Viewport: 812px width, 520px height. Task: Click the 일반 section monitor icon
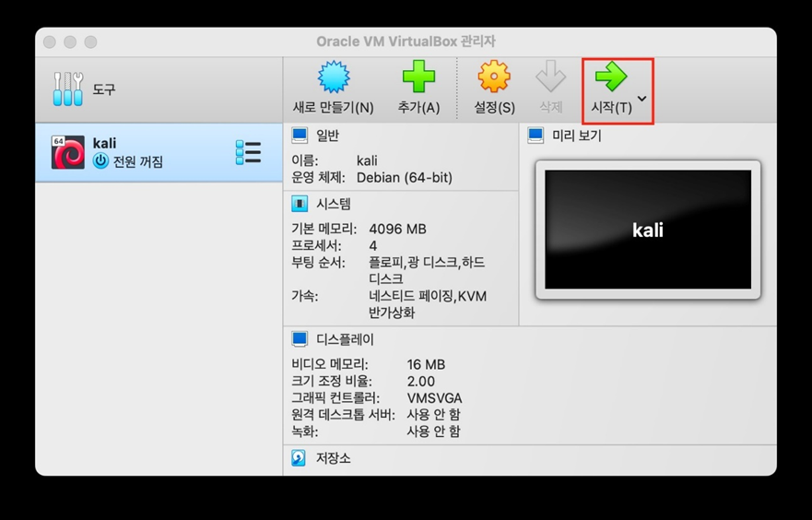[x=300, y=136]
